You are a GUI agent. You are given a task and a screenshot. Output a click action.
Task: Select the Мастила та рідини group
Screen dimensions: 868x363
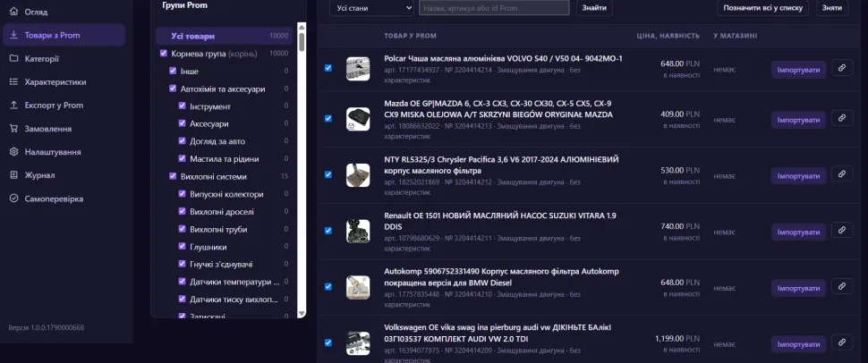pos(225,159)
